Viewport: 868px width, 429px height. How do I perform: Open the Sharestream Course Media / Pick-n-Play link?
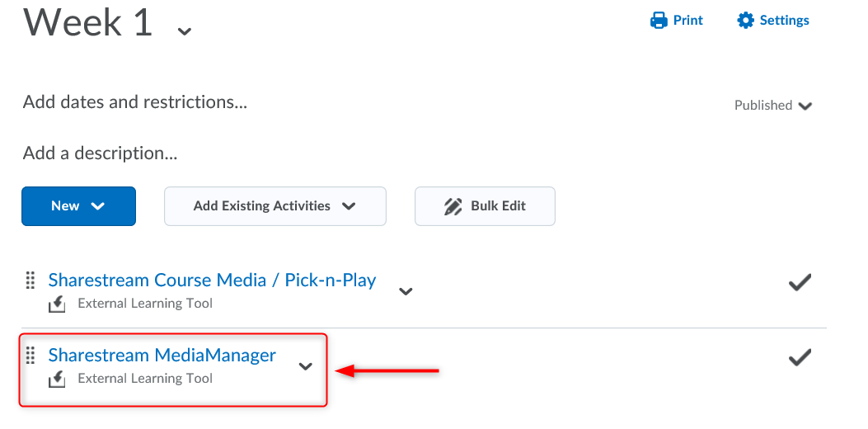pos(212,280)
